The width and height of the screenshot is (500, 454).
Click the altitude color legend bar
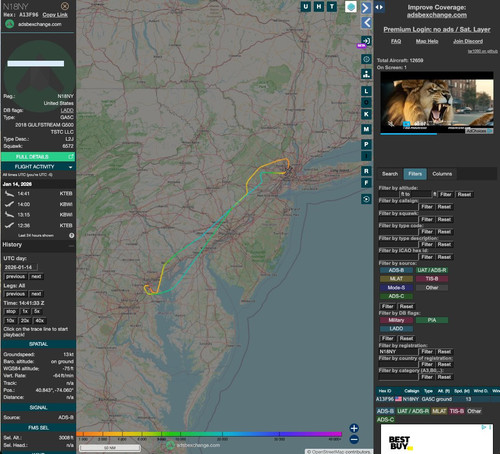coord(209,434)
